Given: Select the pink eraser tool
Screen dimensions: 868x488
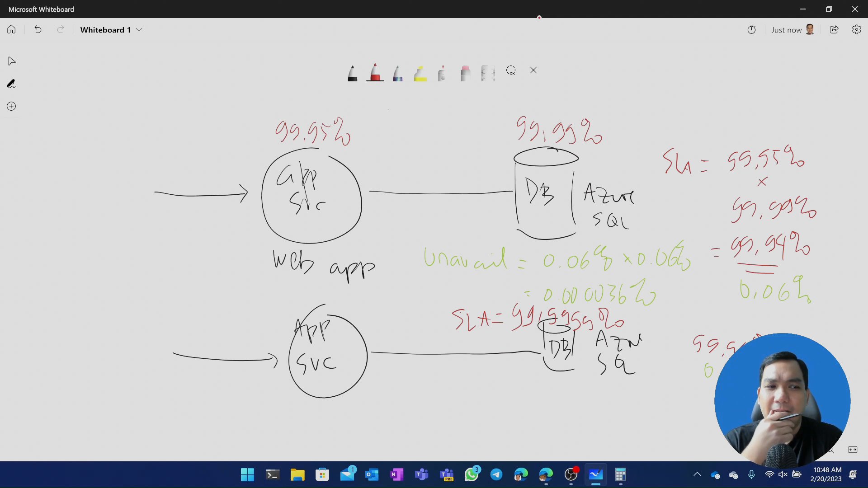Looking at the screenshot, I should [x=465, y=73].
